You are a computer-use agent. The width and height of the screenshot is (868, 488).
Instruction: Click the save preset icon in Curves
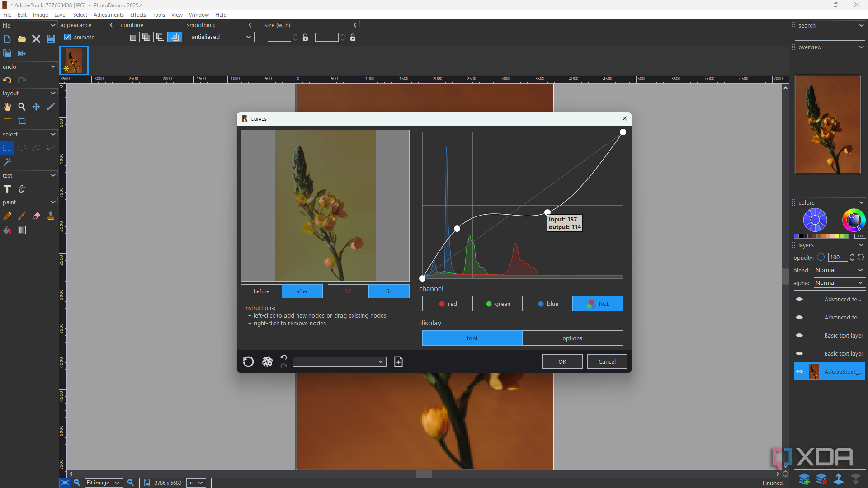tap(398, 361)
